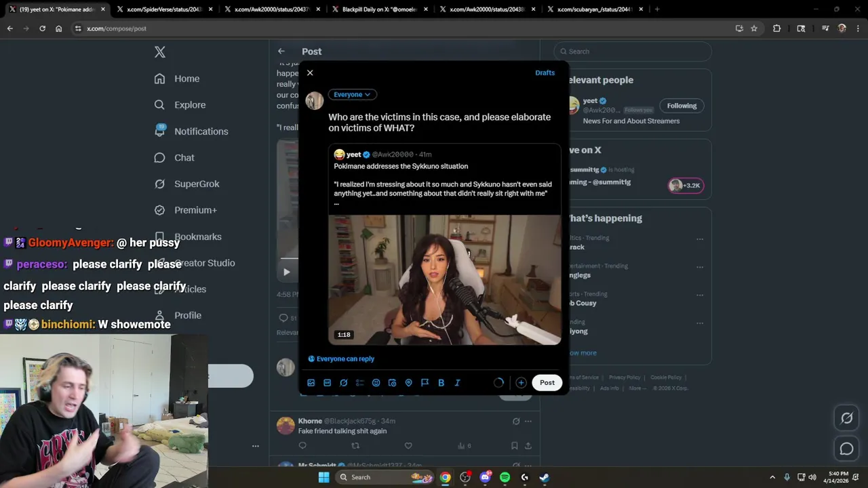Switch to scubaryan status tab
868x488 pixels.
click(595, 9)
